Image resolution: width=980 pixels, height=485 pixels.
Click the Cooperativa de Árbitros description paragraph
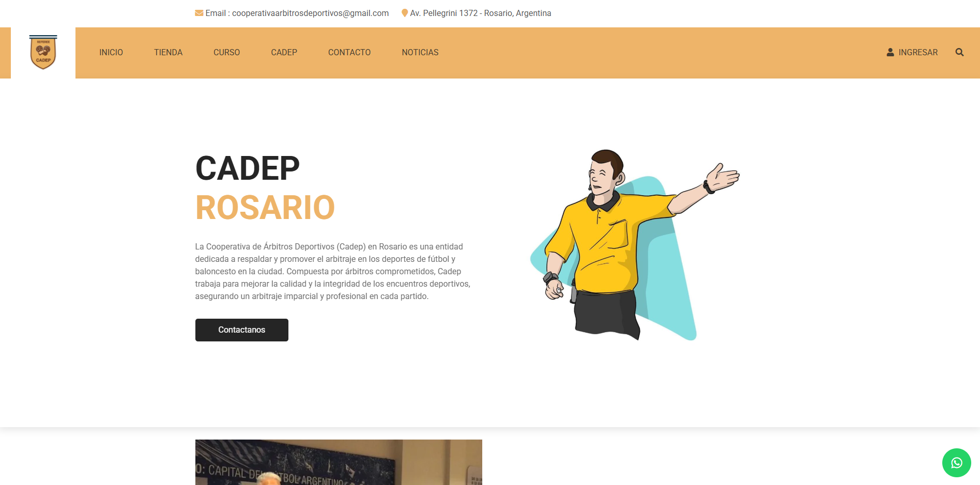pyautogui.click(x=332, y=271)
